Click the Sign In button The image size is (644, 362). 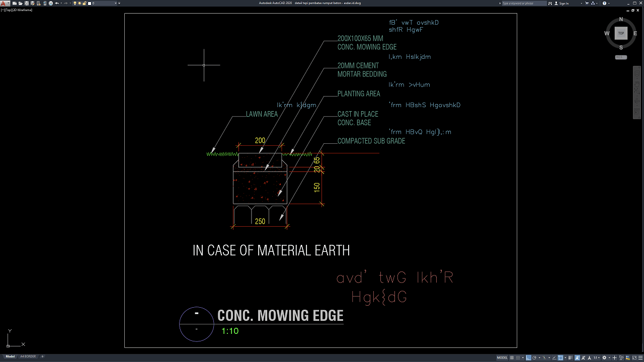pos(561,3)
